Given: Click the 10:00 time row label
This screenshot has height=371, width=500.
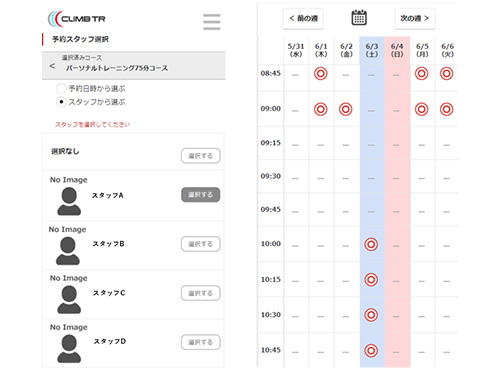Looking at the screenshot, I should coord(271,244).
